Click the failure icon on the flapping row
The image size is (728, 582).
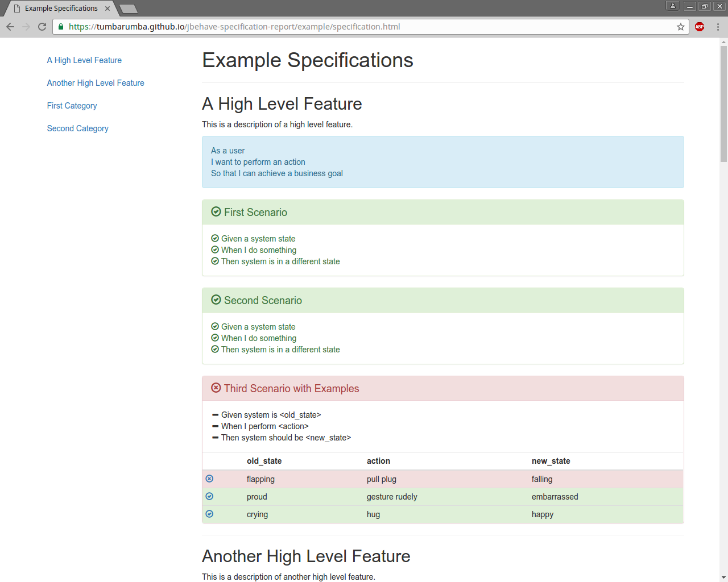[209, 479]
